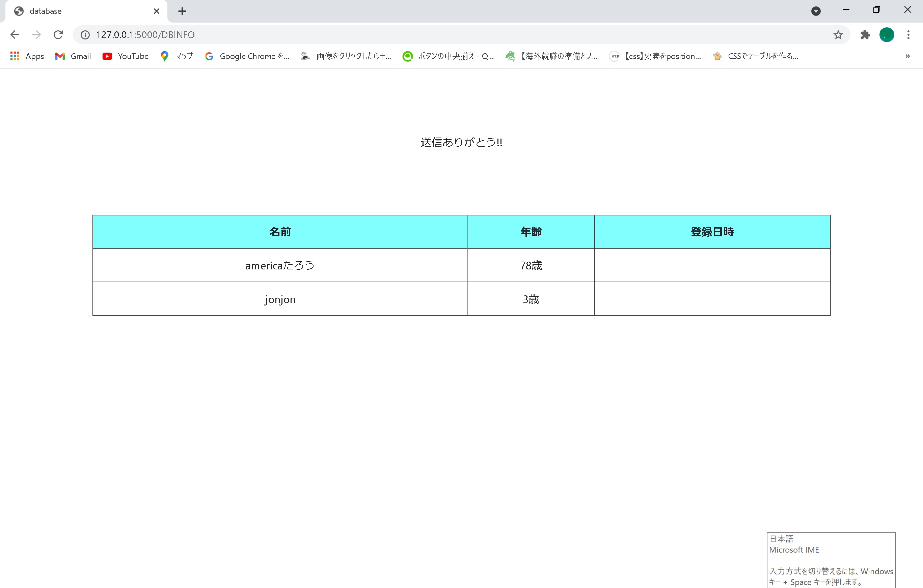
Task: Click the back navigation arrow
Action: click(14, 34)
